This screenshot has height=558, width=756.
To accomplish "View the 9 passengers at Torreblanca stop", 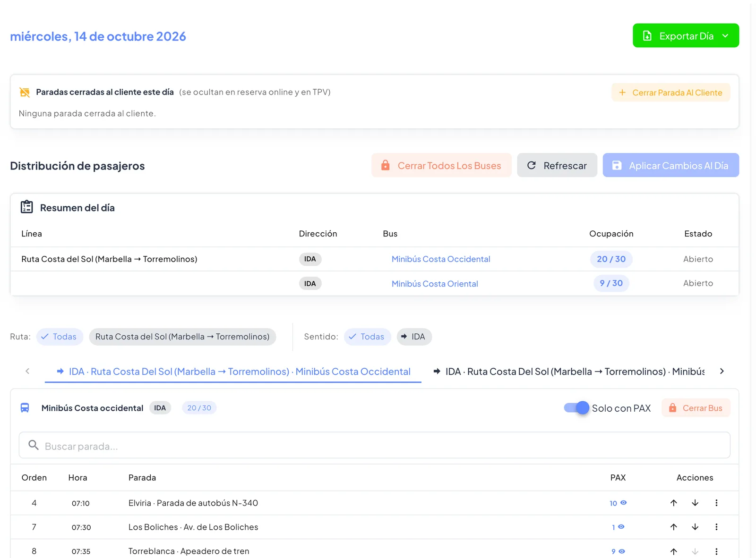I will click(x=618, y=551).
